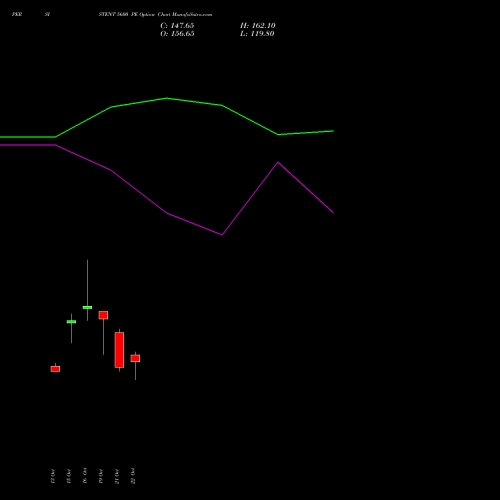Click the close value C: 147.65
The width and height of the screenshot is (500, 500).
pyautogui.click(x=177, y=26)
